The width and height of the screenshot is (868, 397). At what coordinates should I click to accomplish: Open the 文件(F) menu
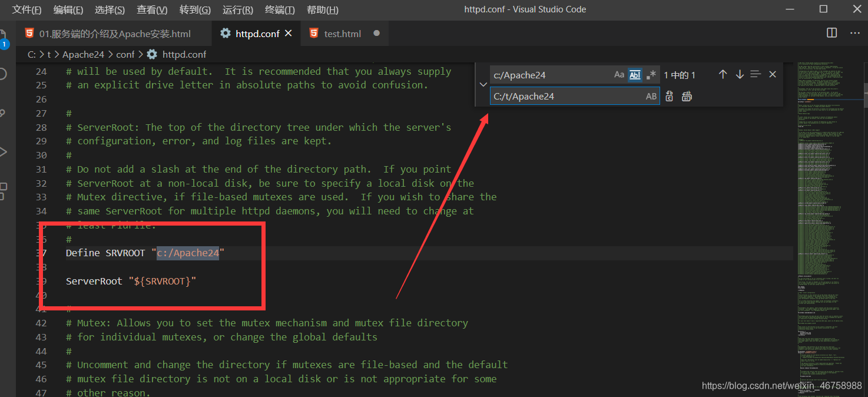(x=27, y=9)
